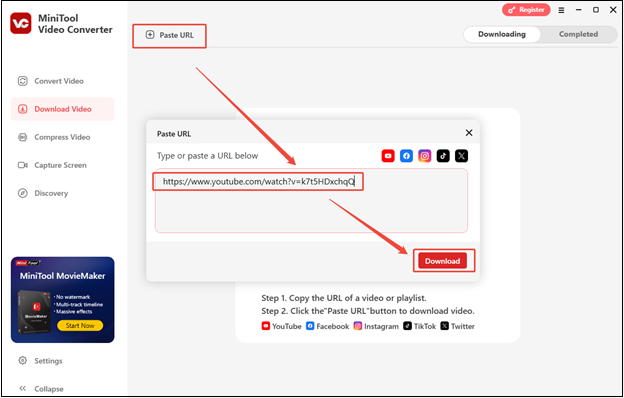Click 'Type or paste a URL below' text
Image resolution: width=624 pixels, height=398 pixels.
207,156
